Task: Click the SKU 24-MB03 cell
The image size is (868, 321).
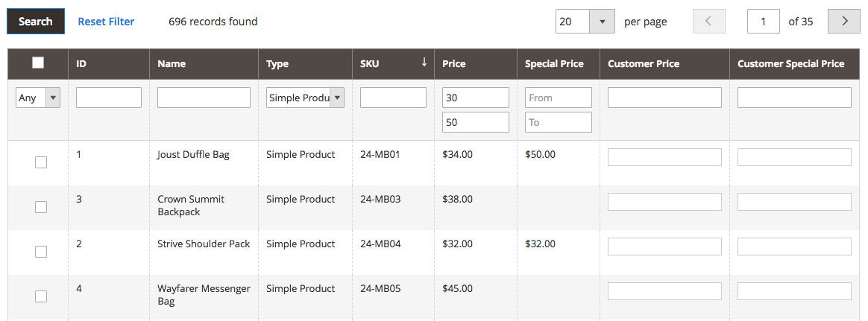Action: click(x=380, y=200)
